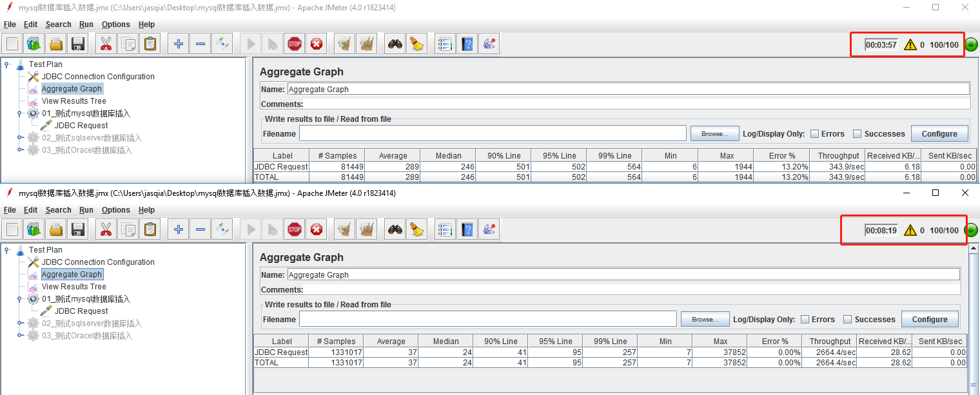Click New test plan icon in top window

pyautogui.click(x=12, y=44)
